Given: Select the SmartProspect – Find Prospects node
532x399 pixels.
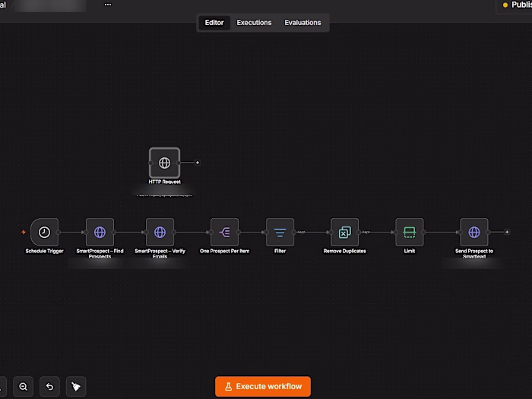Looking at the screenshot, I should point(100,232).
